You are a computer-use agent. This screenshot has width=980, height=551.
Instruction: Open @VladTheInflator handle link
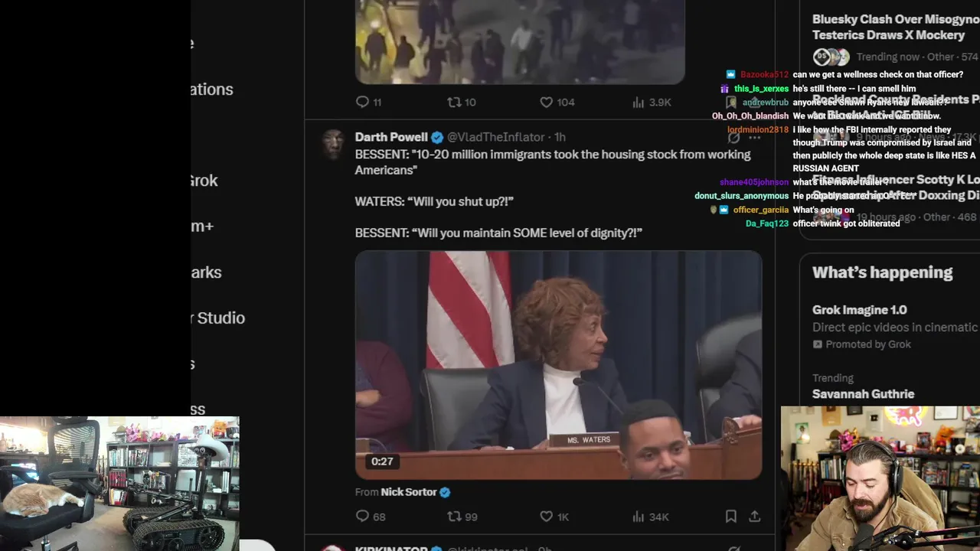click(495, 137)
